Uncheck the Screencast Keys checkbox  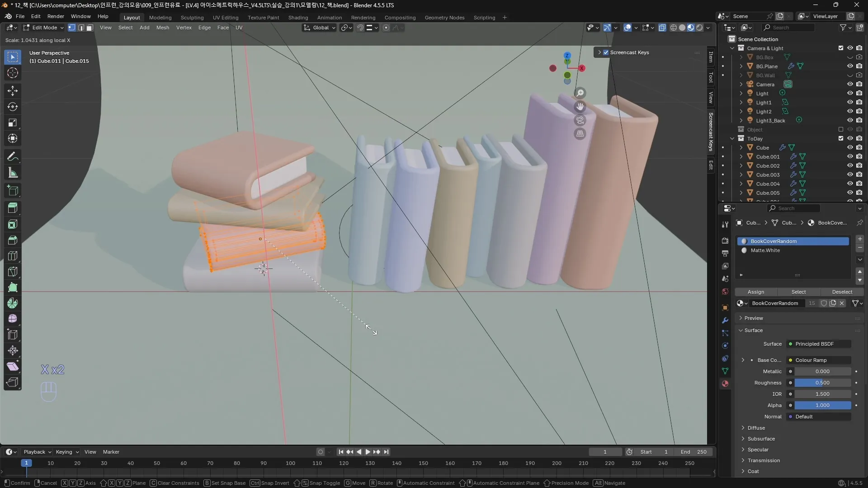[606, 52]
